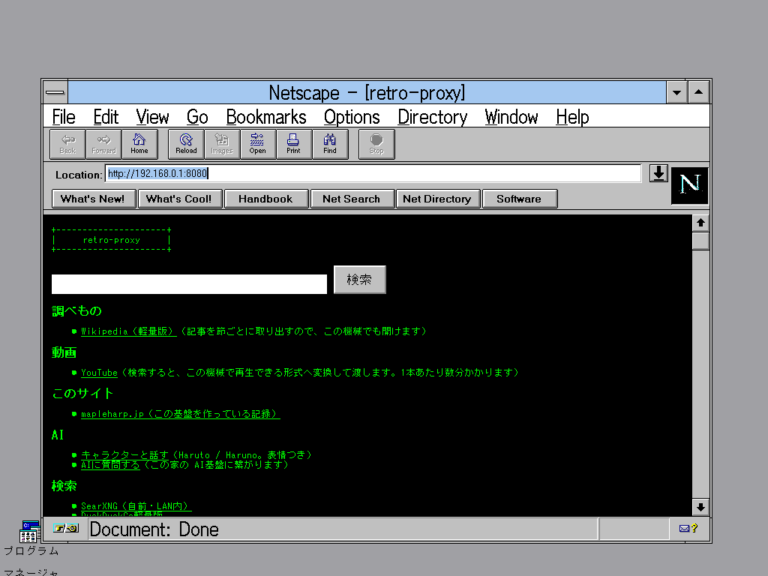
Task: Click the vertical scrollbar thumb
Action: click(x=700, y=241)
